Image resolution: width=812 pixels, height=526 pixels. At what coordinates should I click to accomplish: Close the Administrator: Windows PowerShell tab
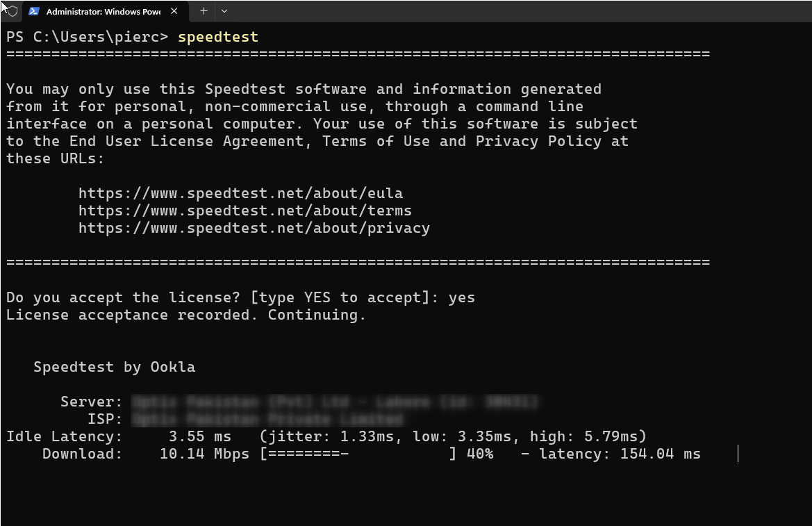(174, 11)
